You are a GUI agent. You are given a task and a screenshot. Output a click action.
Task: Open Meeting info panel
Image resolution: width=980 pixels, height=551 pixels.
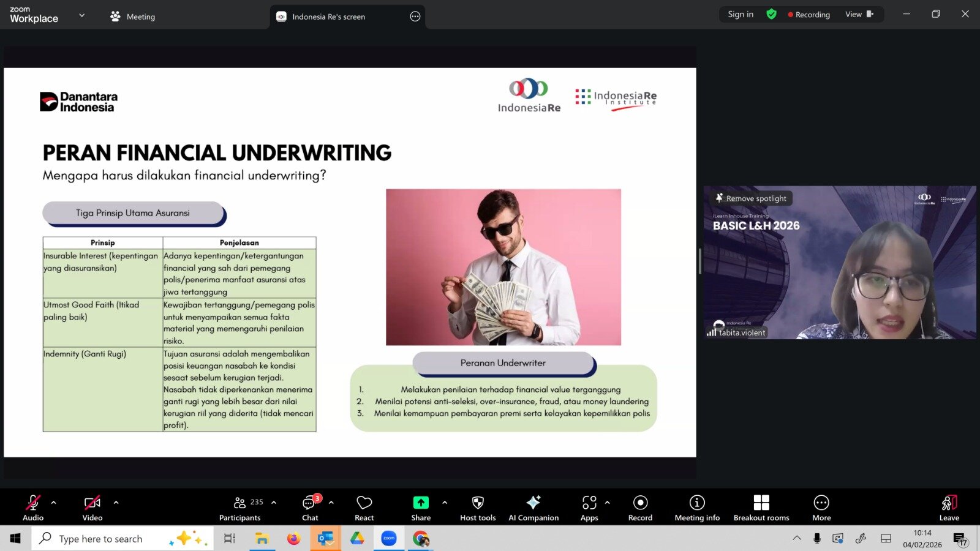click(696, 508)
